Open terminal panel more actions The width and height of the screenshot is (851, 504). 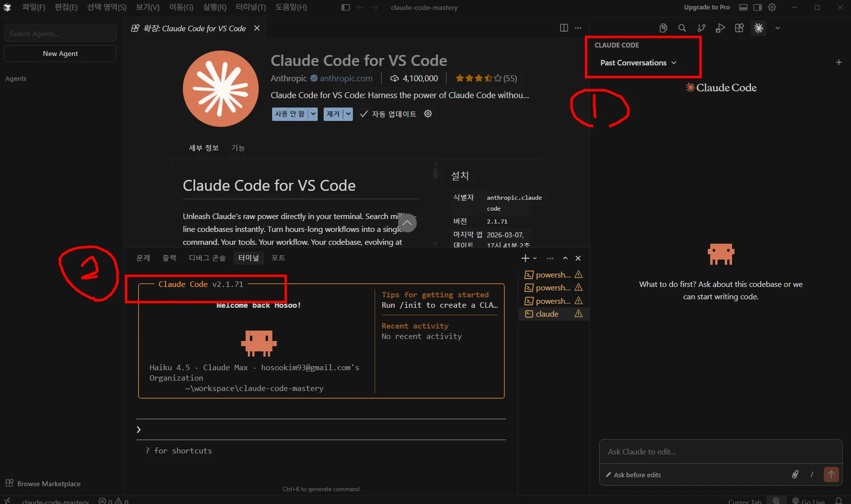tap(550, 258)
